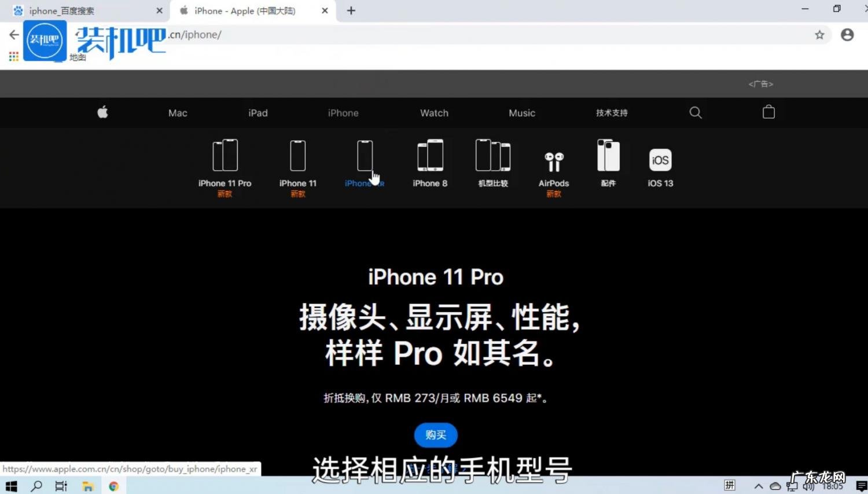Open the 技术支持 support link

point(610,112)
